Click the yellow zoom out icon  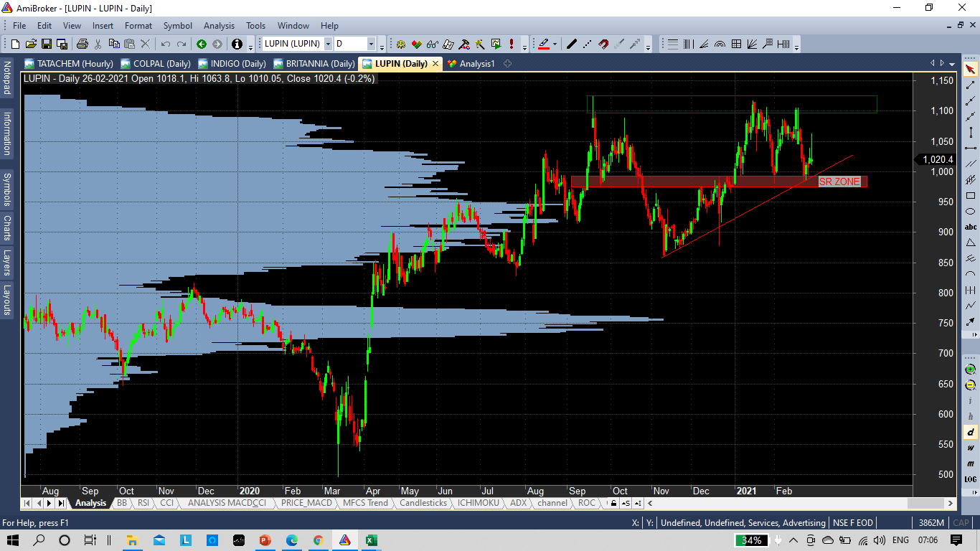click(970, 385)
